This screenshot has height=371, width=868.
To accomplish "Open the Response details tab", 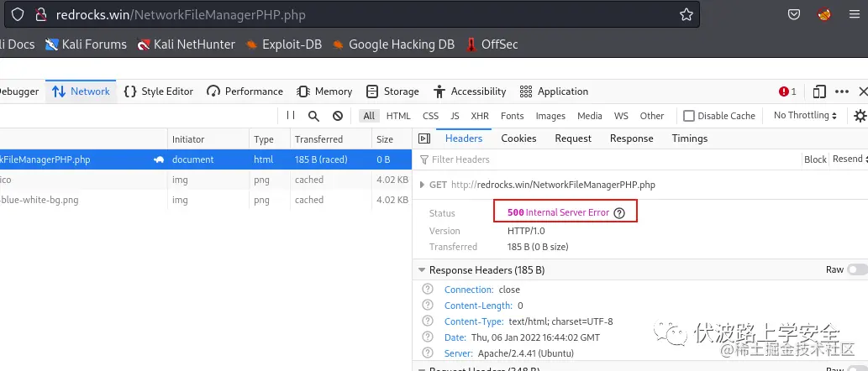I will pyautogui.click(x=632, y=138).
